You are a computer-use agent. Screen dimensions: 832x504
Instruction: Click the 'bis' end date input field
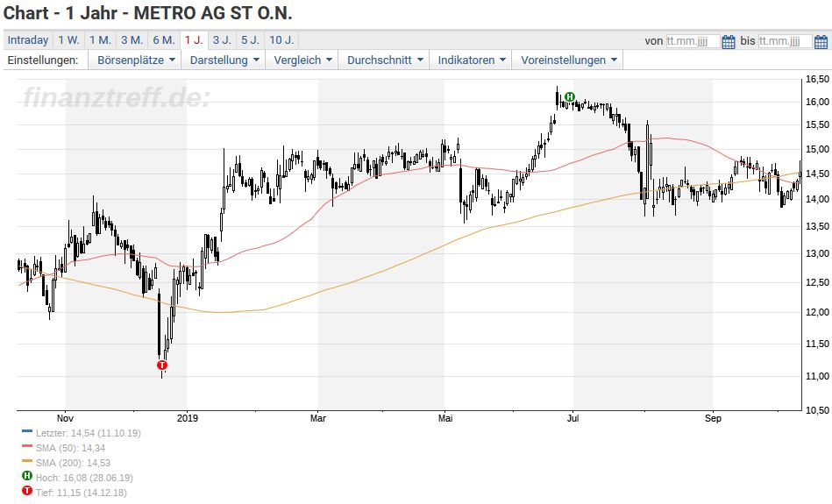coord(786,41)
